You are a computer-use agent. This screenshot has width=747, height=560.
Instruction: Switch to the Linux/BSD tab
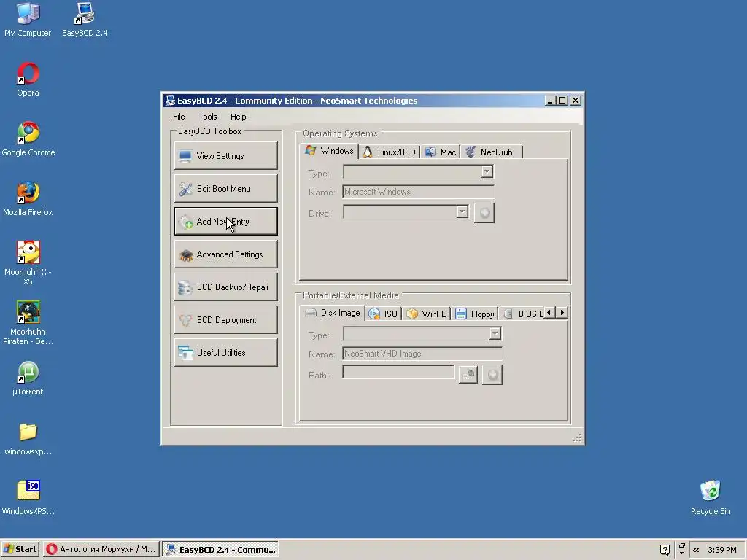coord(390,152)
